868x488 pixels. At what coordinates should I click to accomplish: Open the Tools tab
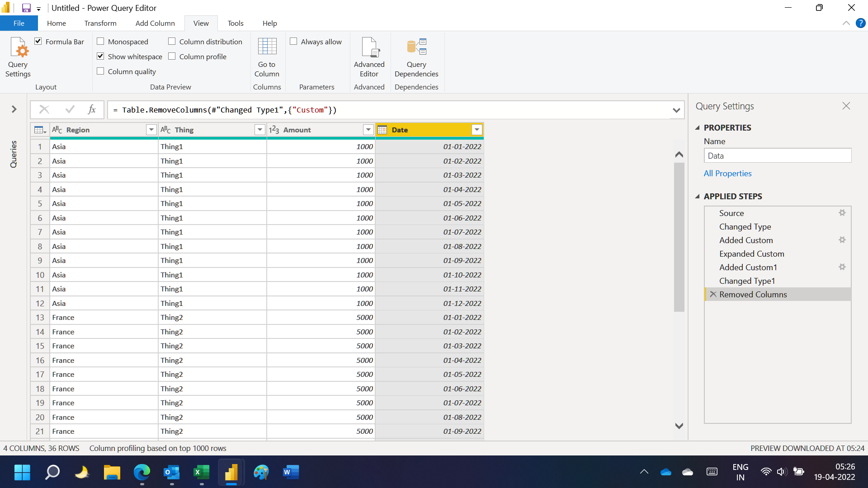[236, 23]
